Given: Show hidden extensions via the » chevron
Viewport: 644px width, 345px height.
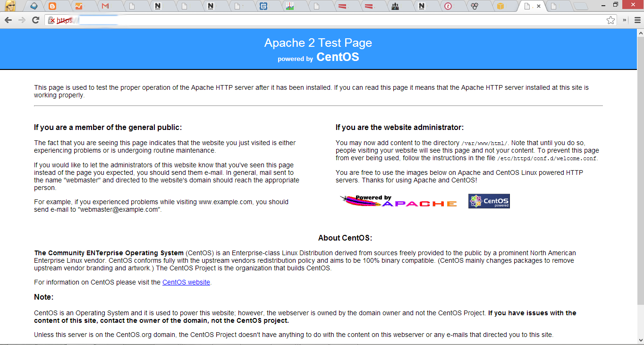Looking at the screenshot, I should point(625,20).
